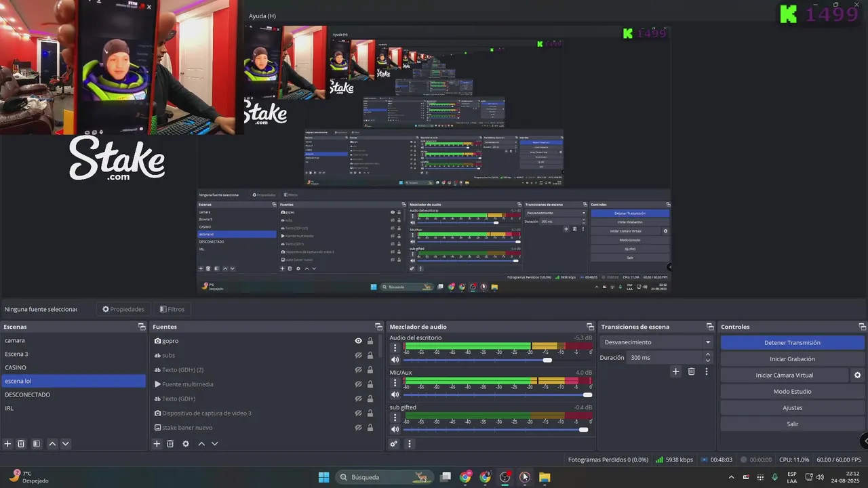Open options dots for Mic/Aux channel
The height and width of the screenshot is (488, 868).
point(395,382)
